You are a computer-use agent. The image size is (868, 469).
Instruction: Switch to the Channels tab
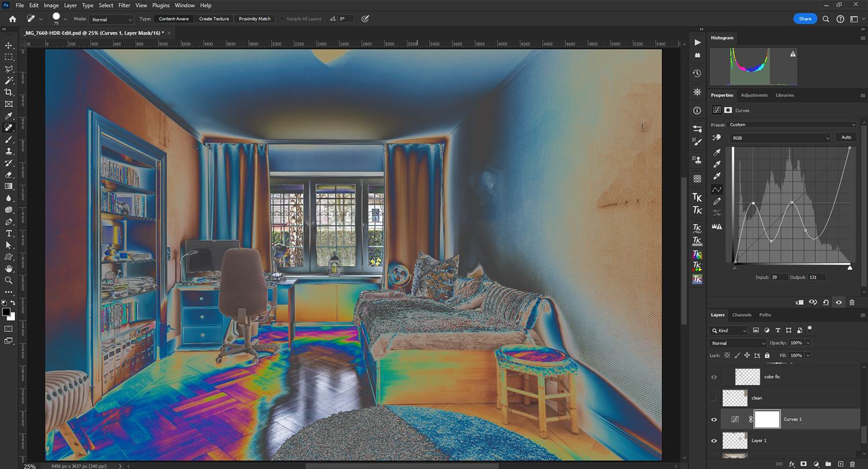(741, 315)
